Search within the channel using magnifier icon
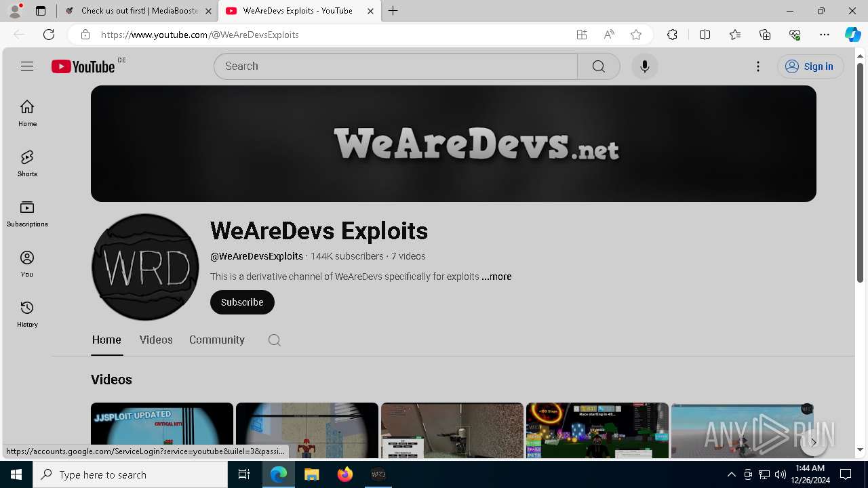This screenshot has height=488, width=868. pyautogui.click(x=274, y=340)
